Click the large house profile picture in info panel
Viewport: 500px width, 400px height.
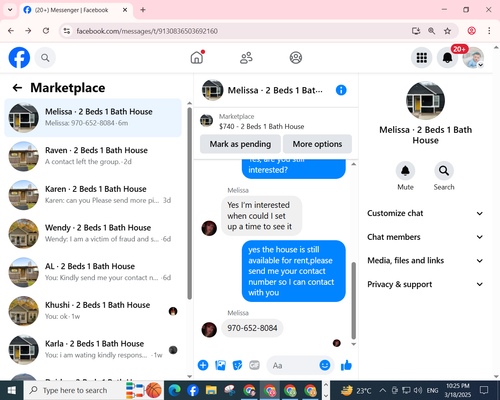pos(425,100)
